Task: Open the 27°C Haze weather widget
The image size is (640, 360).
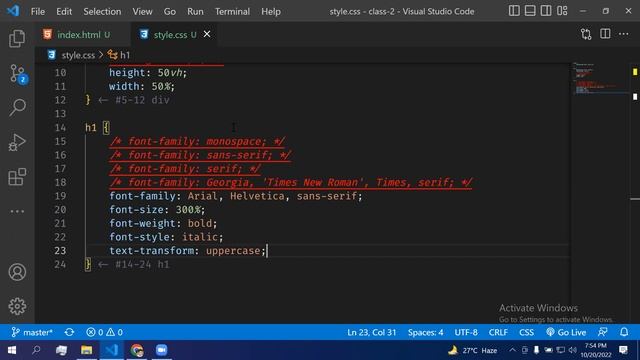Action: (473, 350)
